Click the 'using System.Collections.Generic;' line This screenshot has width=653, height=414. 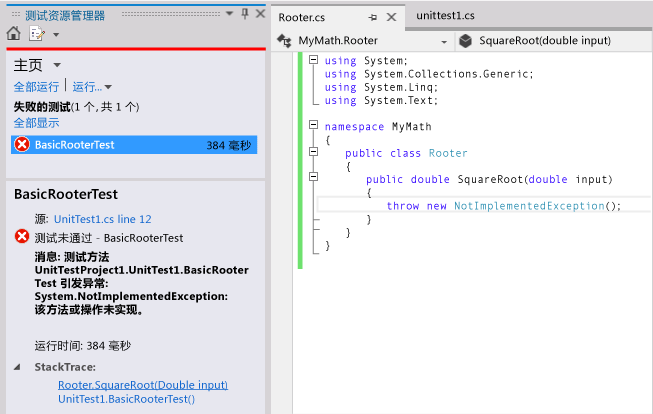(x=429, y=74)
